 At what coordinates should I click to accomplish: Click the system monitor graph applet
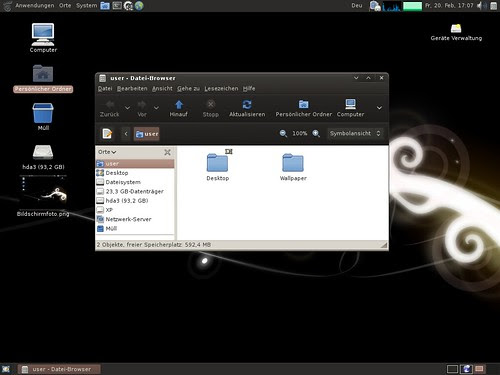pos(391,6)
